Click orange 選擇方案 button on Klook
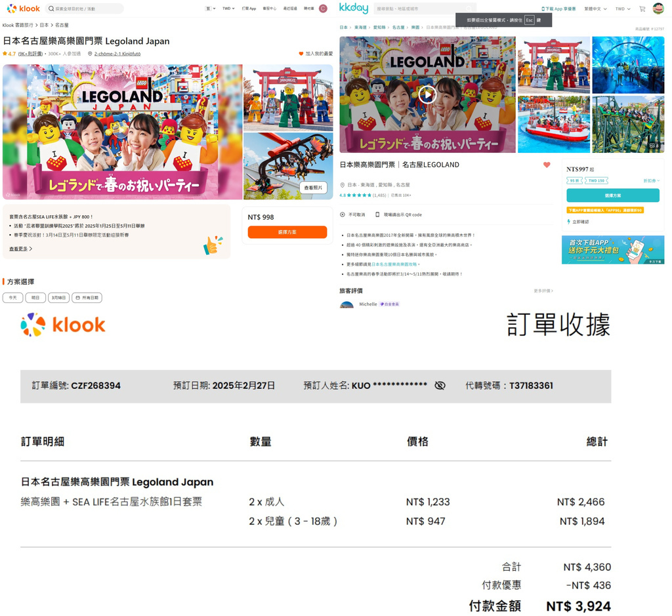 (x=287, y=232)
